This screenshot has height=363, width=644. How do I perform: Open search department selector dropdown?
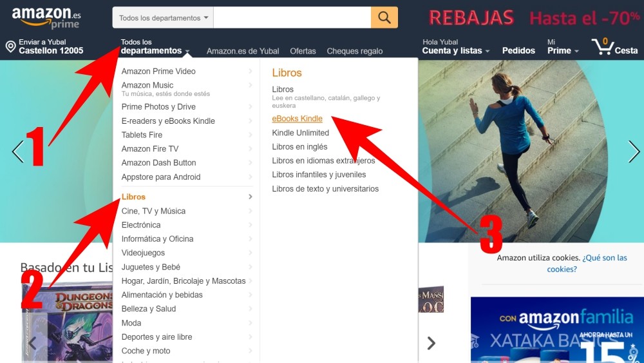tap(163, 17)
